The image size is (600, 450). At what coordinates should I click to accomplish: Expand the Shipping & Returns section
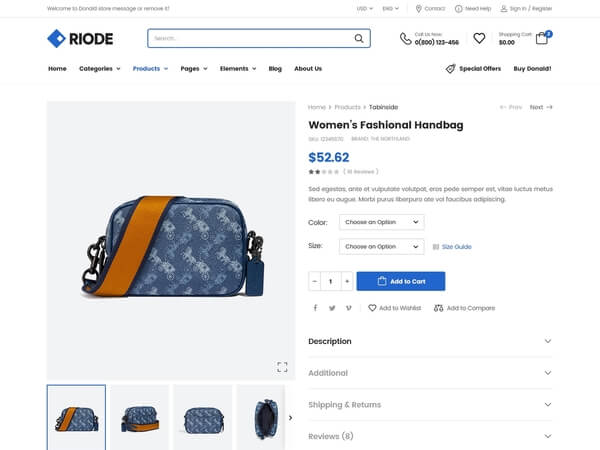(430, 404)
